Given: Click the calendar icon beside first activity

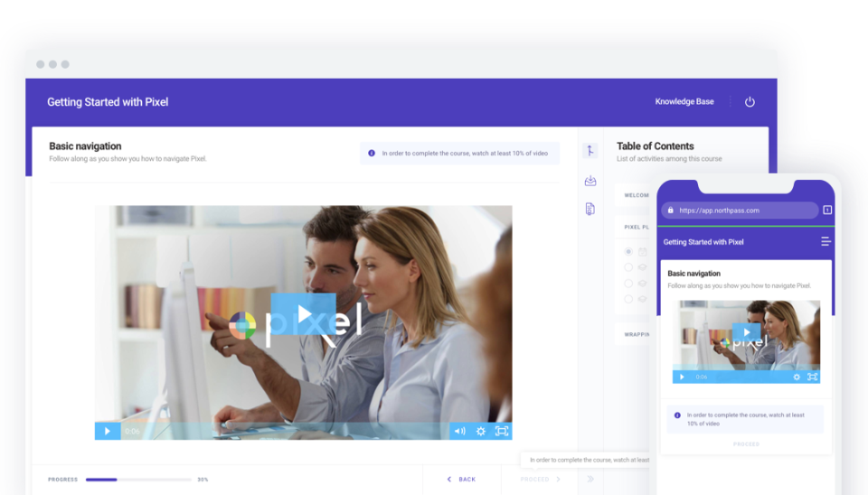Looking at the screenshot, I should (642, 252).
